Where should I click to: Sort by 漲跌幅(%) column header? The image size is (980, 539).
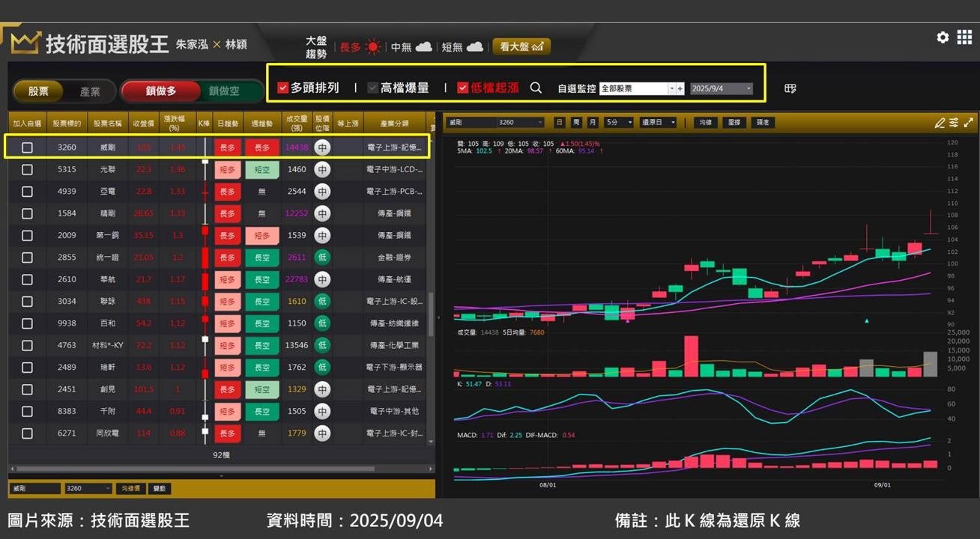177,123
